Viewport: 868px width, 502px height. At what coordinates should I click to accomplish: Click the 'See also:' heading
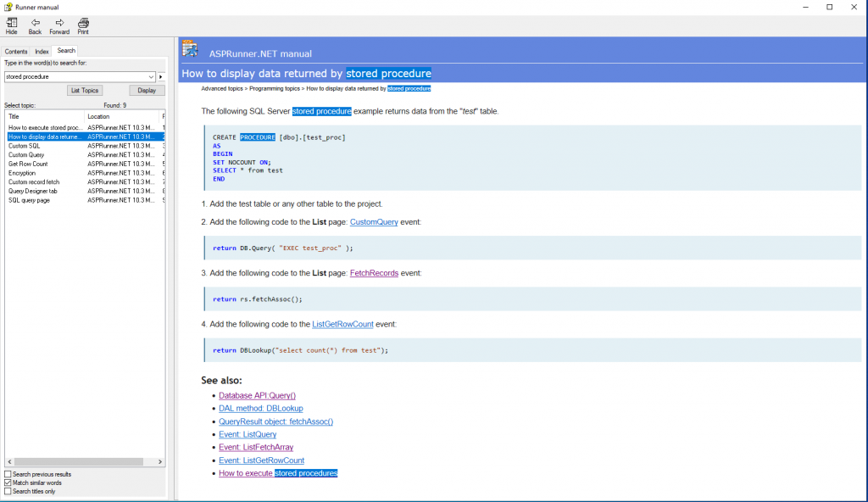[221, 381]
